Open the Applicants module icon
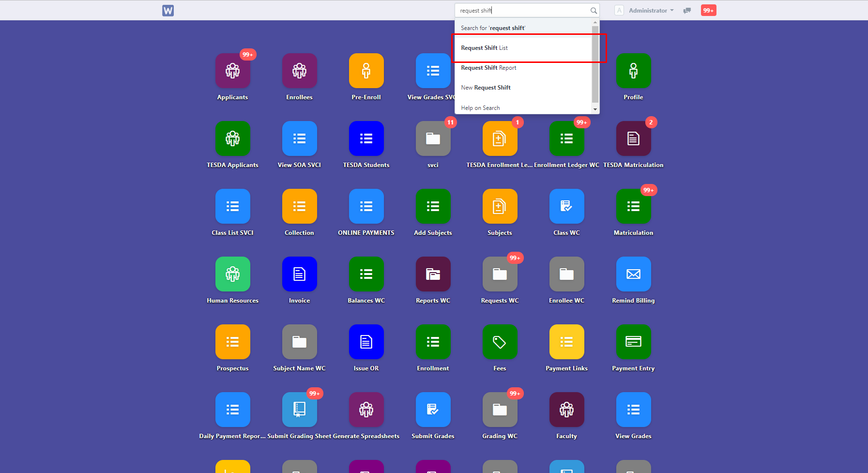868x473 pixels. (233, 71)
